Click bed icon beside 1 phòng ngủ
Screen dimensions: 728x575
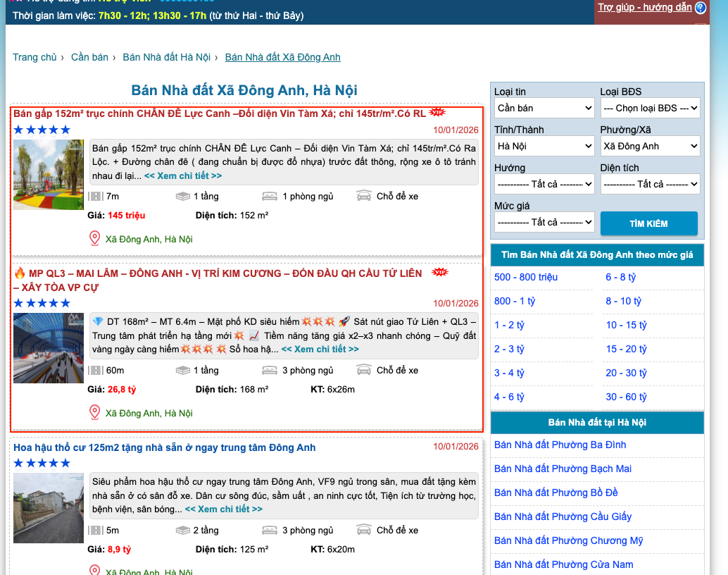point(269,196)
